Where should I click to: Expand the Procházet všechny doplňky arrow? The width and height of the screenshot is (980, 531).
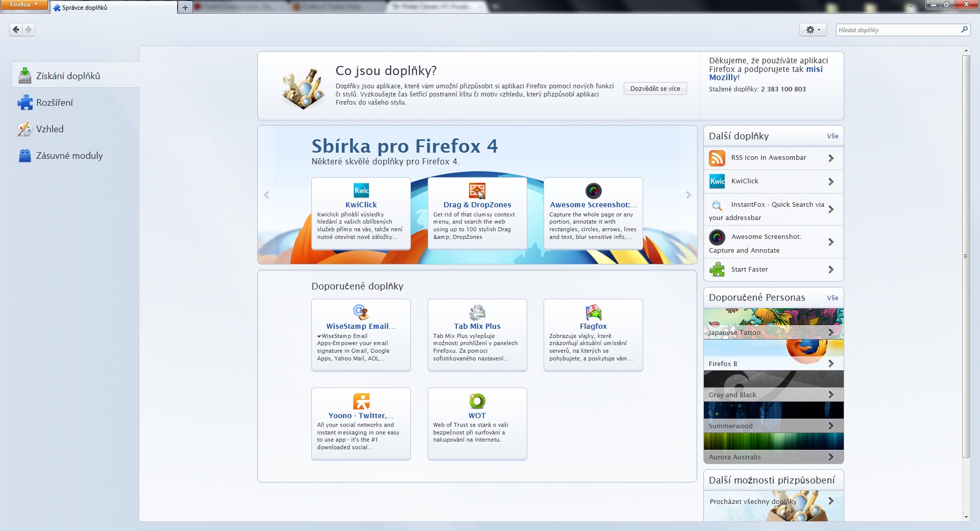click(831, 501)
